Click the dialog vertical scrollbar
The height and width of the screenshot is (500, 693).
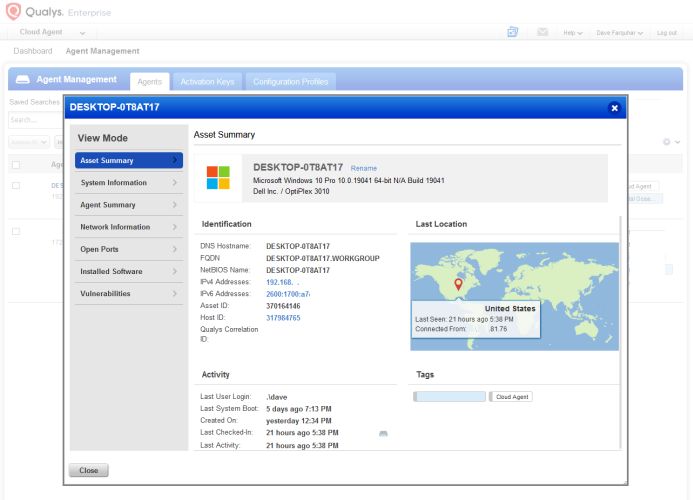(x=621, y=332)
